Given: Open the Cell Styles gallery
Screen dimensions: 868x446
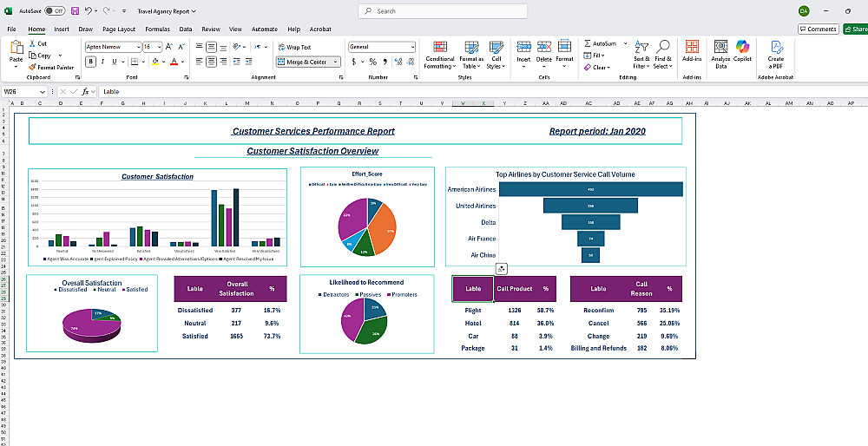Looking at the screenshot, I should pyautogui.click(x=496, y=56).
